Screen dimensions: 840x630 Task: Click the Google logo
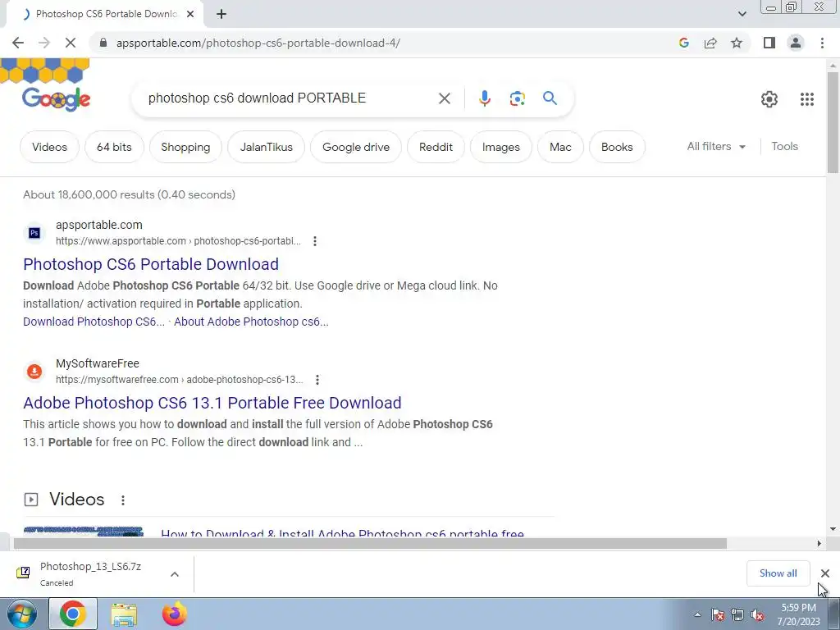click(x=57, y=99)
